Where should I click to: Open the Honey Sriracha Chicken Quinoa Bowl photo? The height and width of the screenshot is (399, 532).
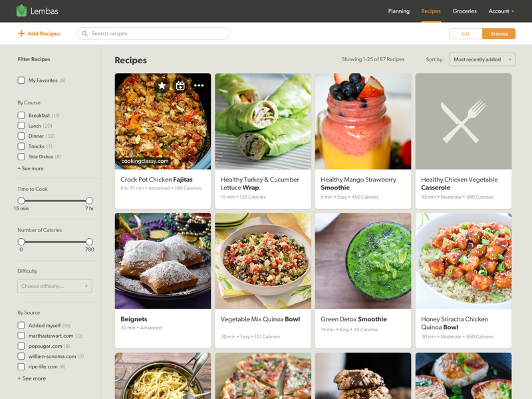click(464, 261)
